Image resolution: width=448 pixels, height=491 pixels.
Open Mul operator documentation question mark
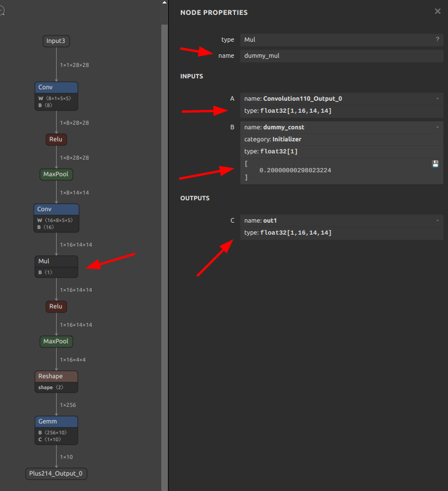coord(437,39)
